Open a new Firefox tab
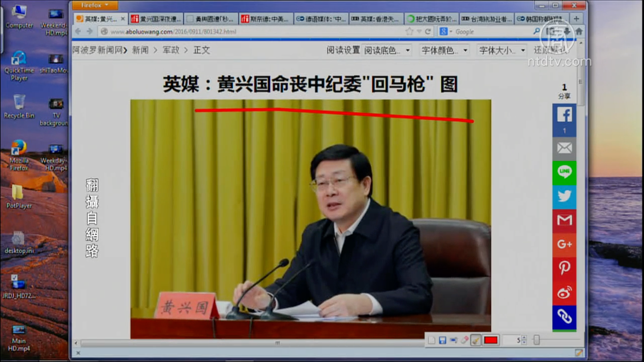644x362 pixels. [576, 19]
